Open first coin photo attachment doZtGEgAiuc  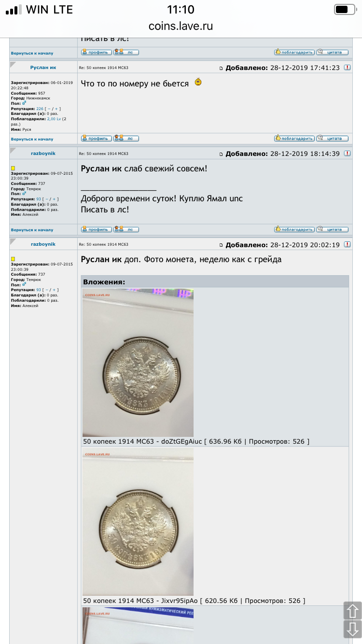point(138,363)
